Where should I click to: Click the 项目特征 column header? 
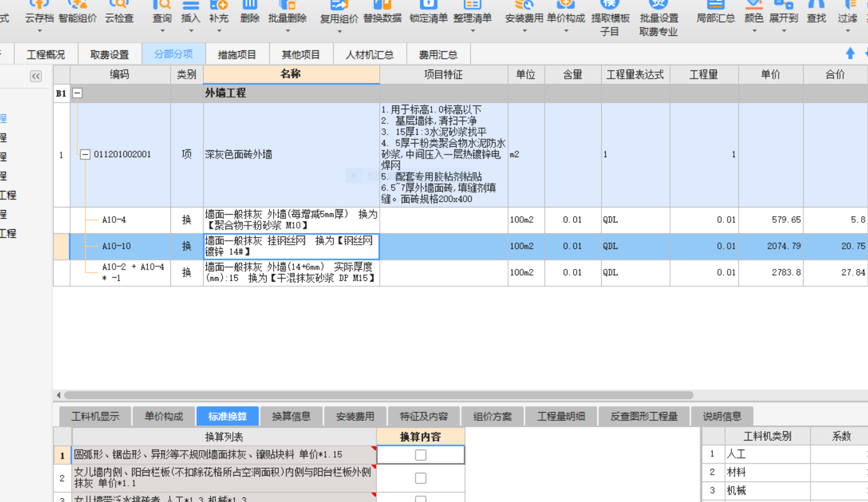coord(444,75)
